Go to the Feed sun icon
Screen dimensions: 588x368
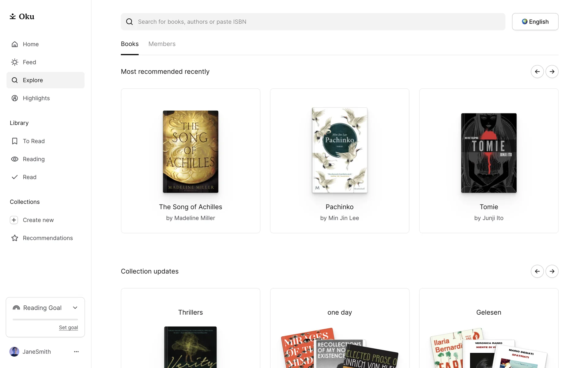click(x=15, y=62)
